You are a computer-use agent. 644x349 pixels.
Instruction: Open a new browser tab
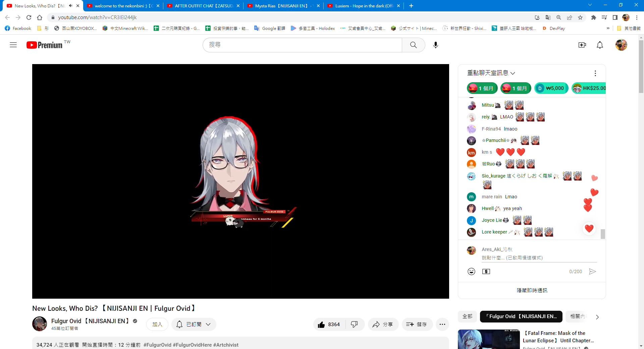pos(411,6)
